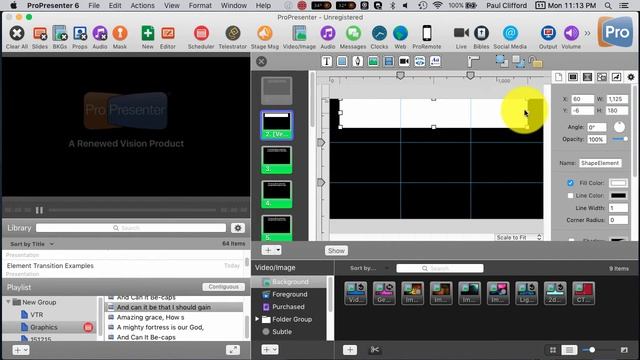Enable the Line Color checkbox
Viewport: 640px width, 360px height.
click(x=570, y=196)
